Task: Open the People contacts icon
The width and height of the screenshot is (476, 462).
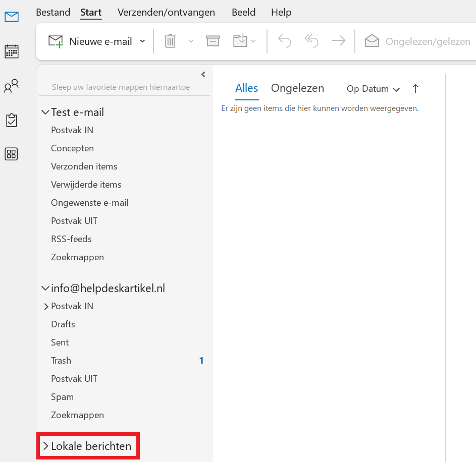Action: click(x=11, y=86)
